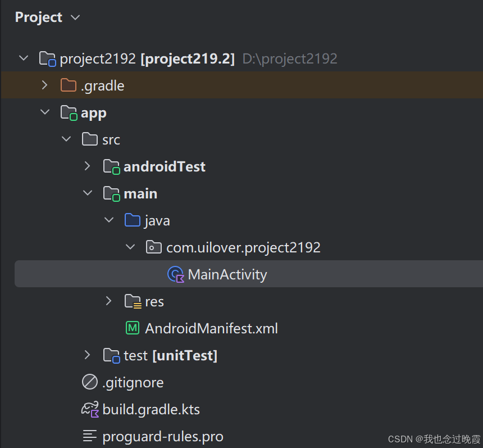
Task: Select the Project panel title
Action: tap(39, 17)
